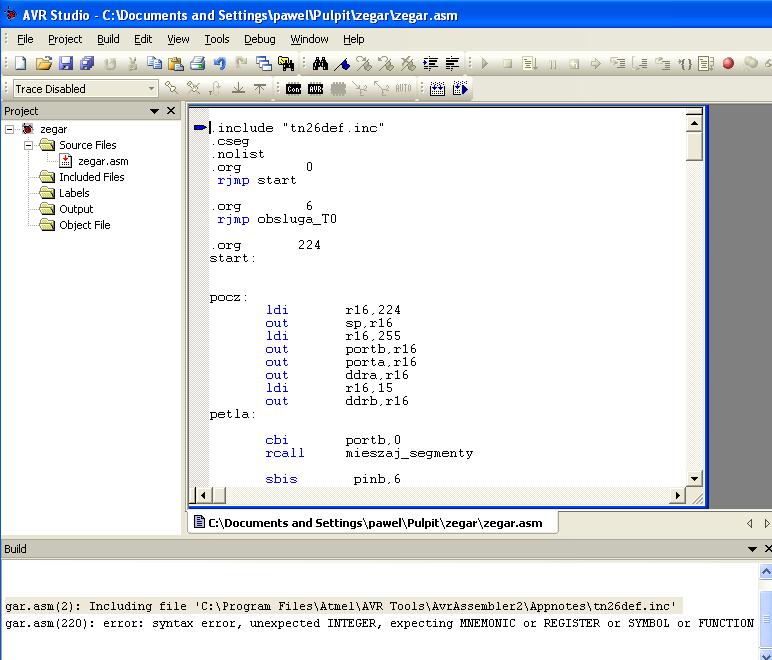The width and height of the screenshot is (772, 660).
Task: Cut selection with the scissors icon
Action: [x=132, y=63]
